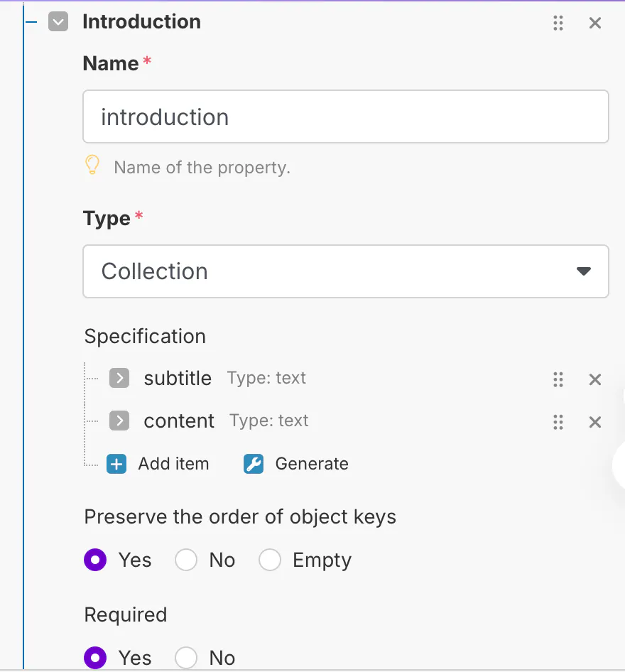Click the subtitle row drag handle

(558, 379)
